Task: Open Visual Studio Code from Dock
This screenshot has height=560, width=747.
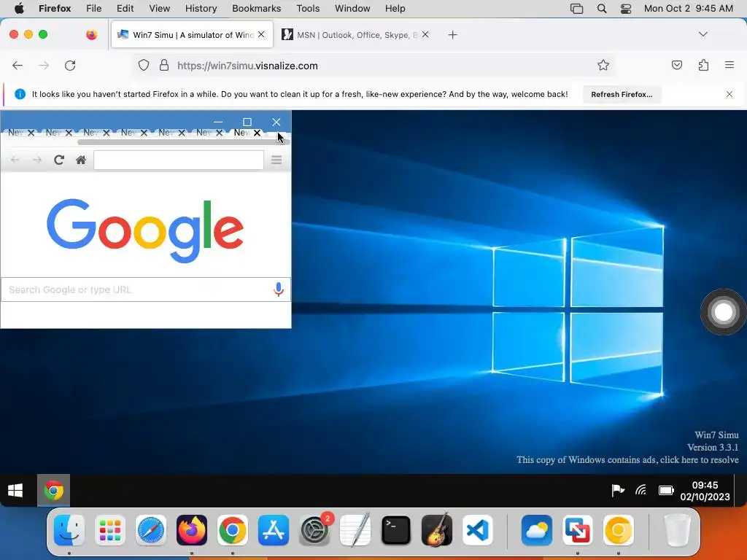Action: click(x=478, y=530)
